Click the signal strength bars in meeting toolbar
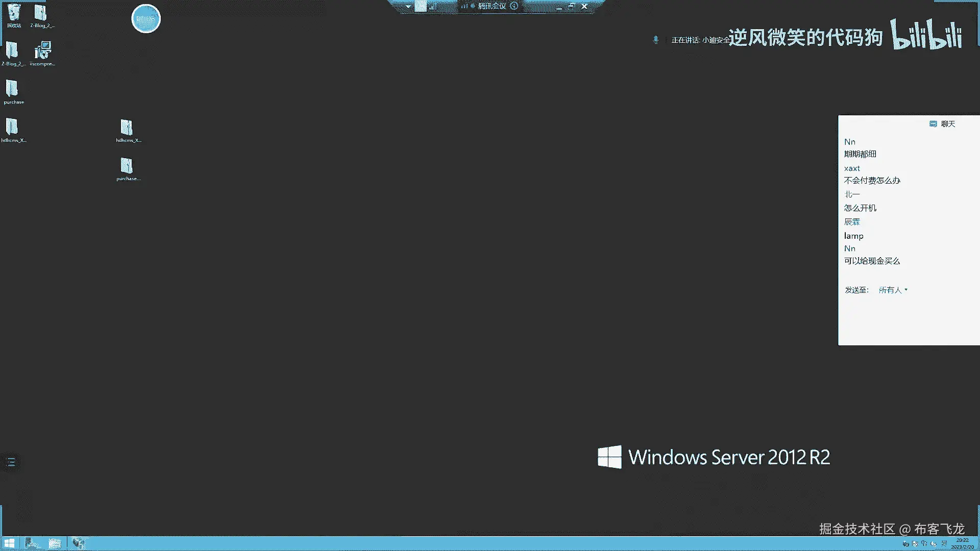The width and height of the screenshot is (980, 551). 433,7
